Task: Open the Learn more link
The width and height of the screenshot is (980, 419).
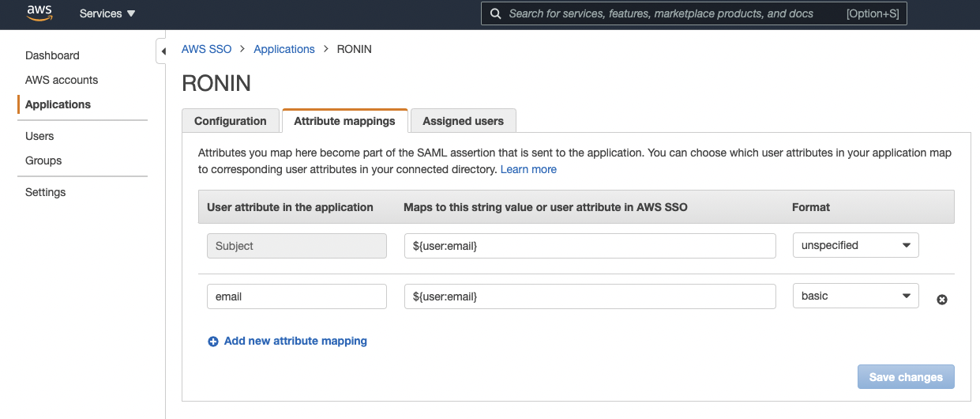Action: point(528,169)
